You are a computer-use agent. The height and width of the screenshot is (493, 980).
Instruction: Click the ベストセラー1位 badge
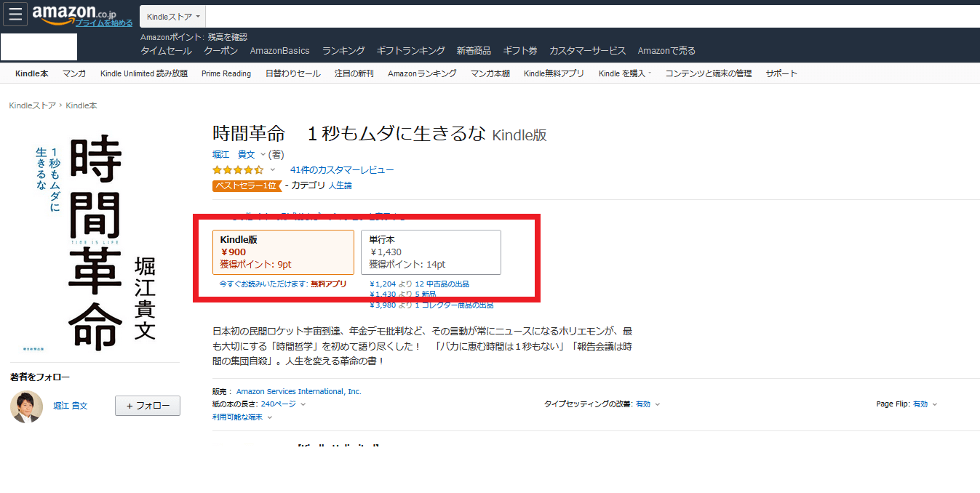tap(246, 185)
